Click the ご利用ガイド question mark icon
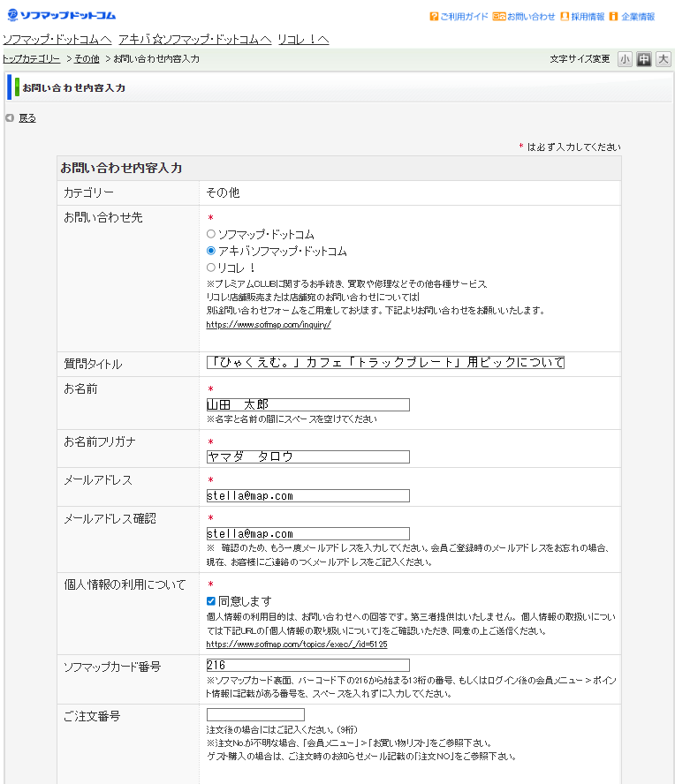This screenshot has width=675, height=784. click(434, 17)
